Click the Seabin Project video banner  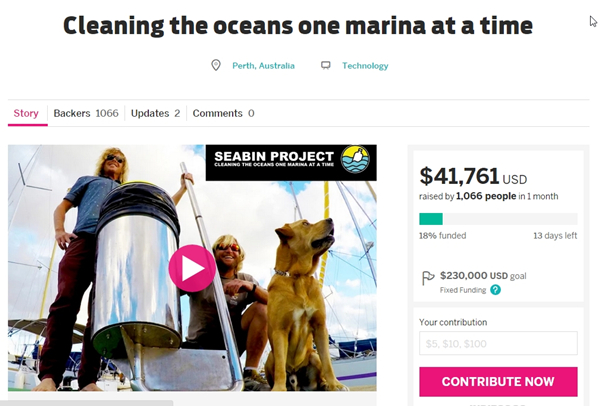click(291, 163)
